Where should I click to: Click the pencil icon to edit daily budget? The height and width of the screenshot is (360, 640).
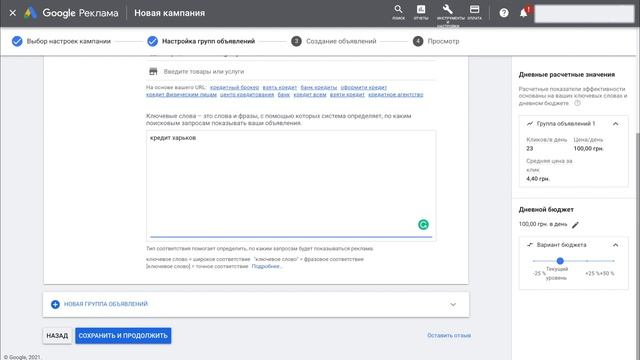[x=576, y=224]
